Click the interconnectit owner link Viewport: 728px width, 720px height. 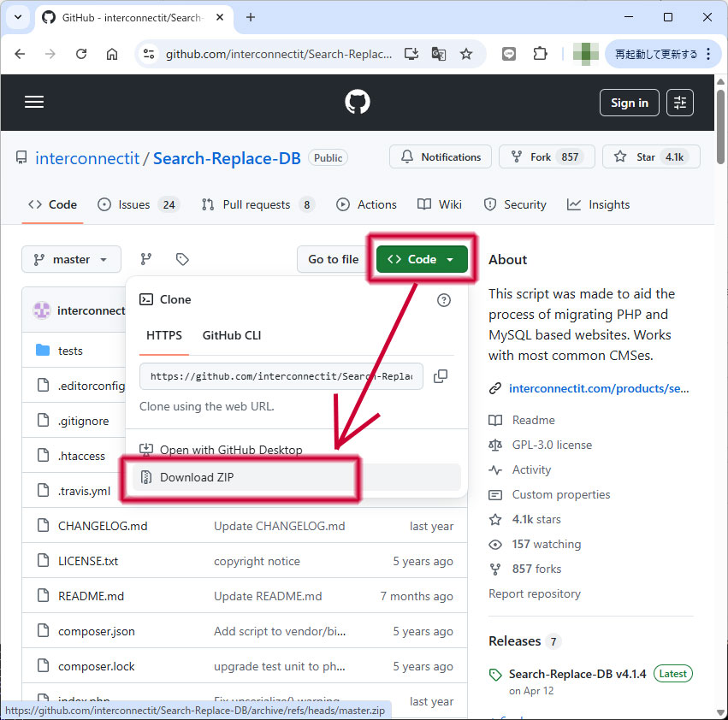[x=87, y=158]
